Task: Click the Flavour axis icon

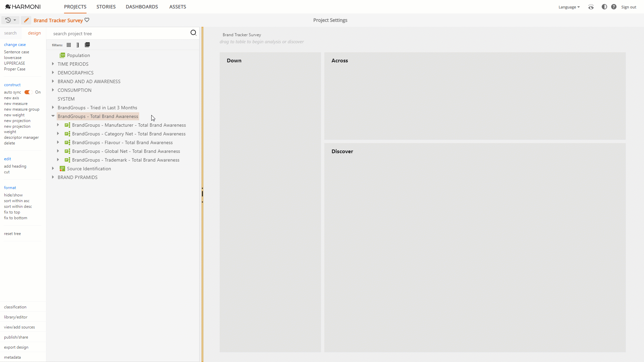Action: click(x=67, y=142)
